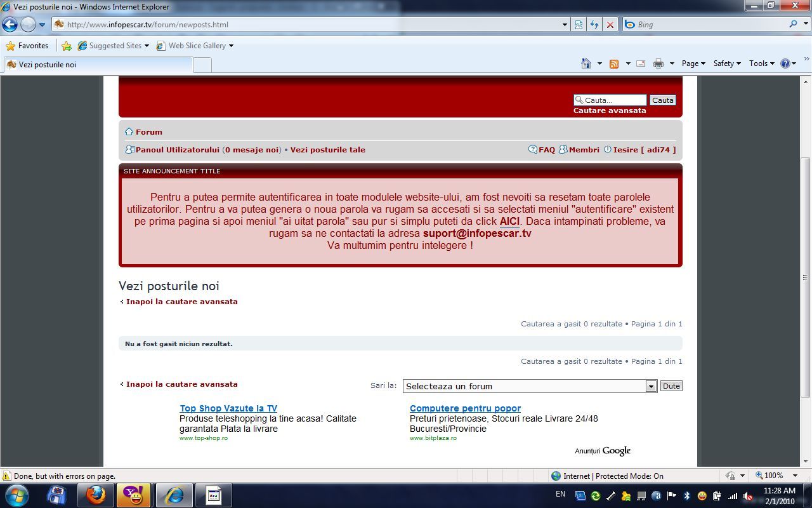The width and height of the screenshot is (812, 508).
Task: Expand the 'Selecteaza un forum' dropdown
Action: (x=651, y=386)
